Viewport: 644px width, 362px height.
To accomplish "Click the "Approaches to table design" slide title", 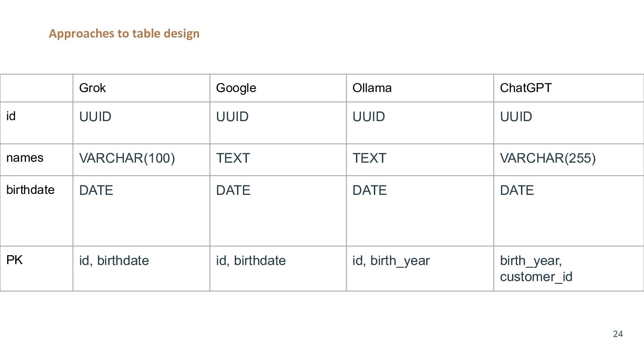I will (x=124, y=34).
